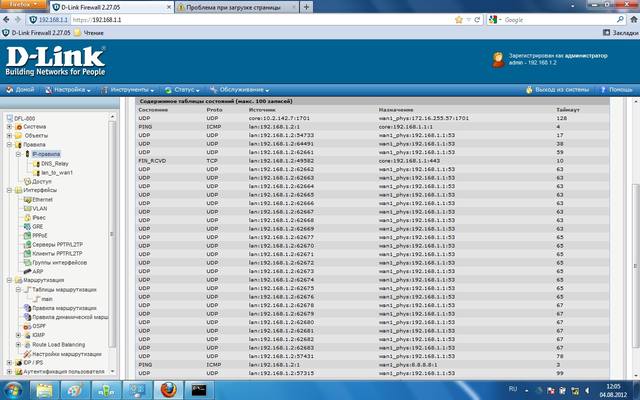Bookmark page with the star icon
This screenshot has height=400, width=640.
point(459,20)
